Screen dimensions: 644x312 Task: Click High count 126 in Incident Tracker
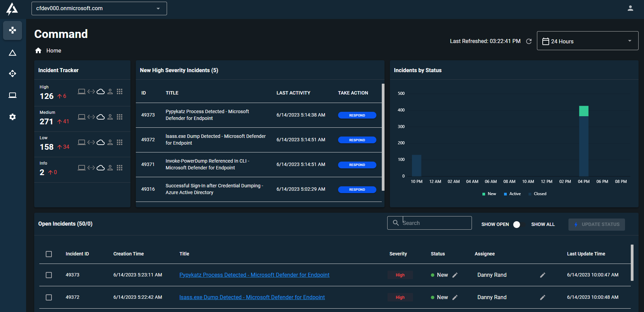point(47,96)
